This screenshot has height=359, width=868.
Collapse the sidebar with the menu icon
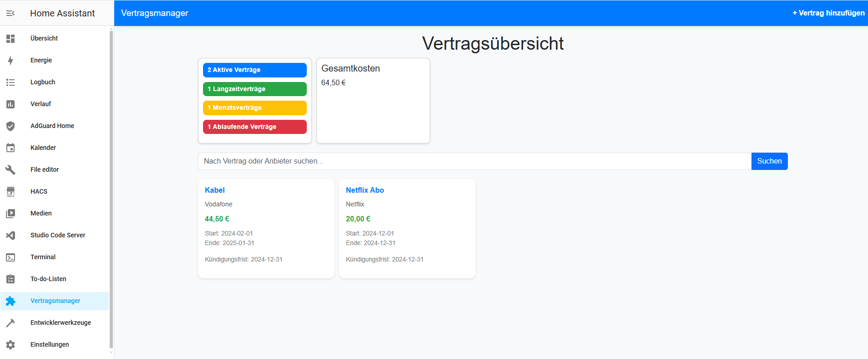(10, 13)
